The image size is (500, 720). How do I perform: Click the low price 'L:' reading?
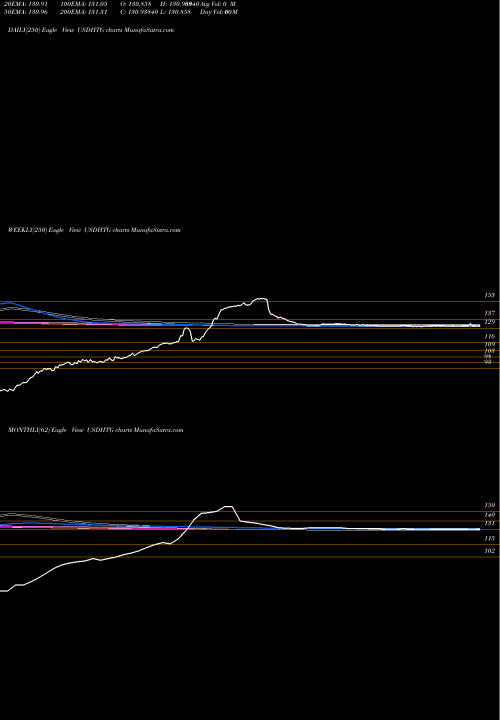point(175,12)
